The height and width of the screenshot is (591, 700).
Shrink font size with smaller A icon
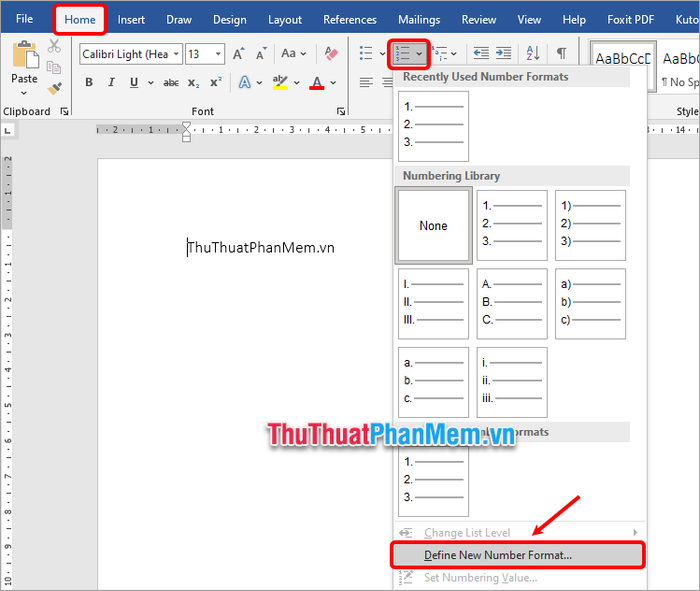tap(261, 54)
